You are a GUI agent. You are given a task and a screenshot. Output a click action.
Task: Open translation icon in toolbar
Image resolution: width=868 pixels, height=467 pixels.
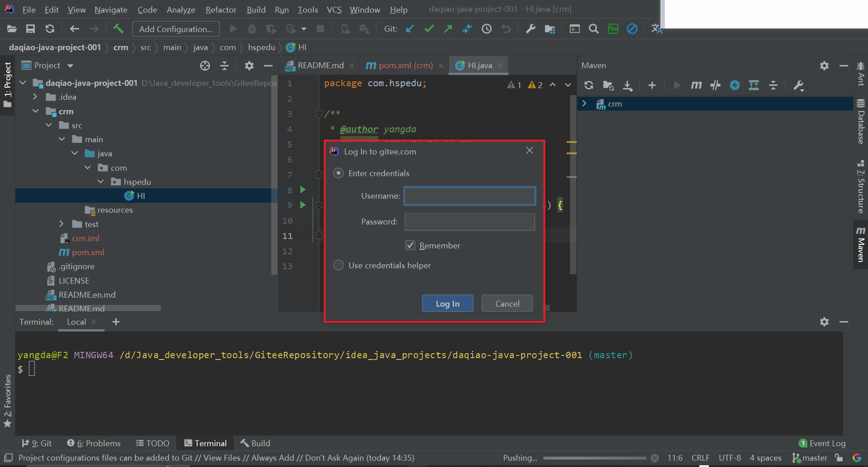[x=656, y=29]
